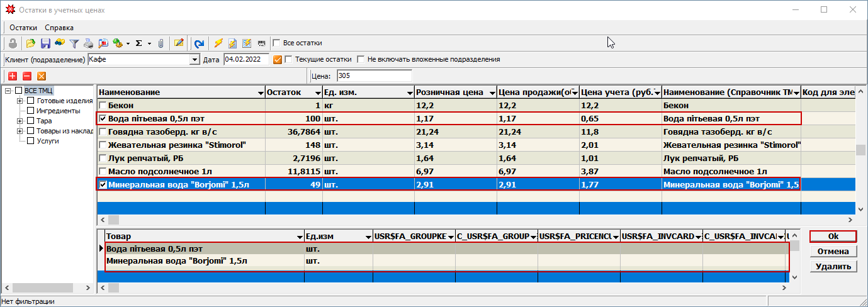Click the green-and-gold gear settings toolbar icon

118,43
